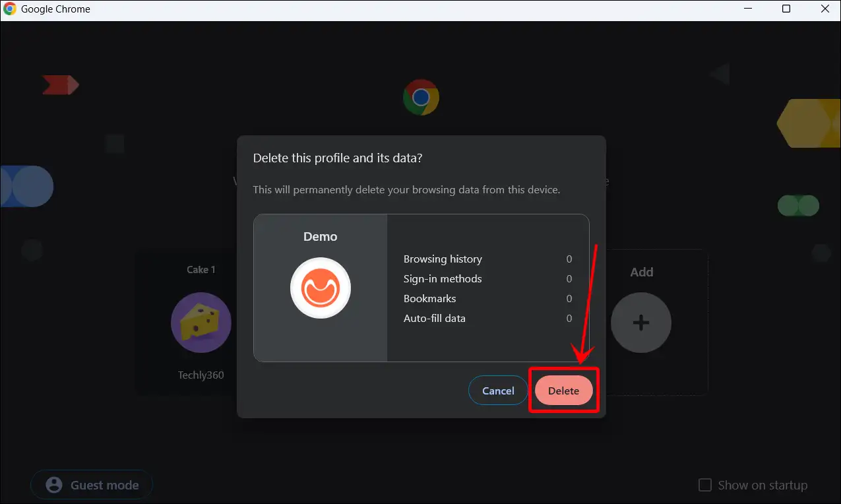Viewport: 841px width, 504px height.
Task: Confirm deletion with the Delete button
Action: (563, 391)
